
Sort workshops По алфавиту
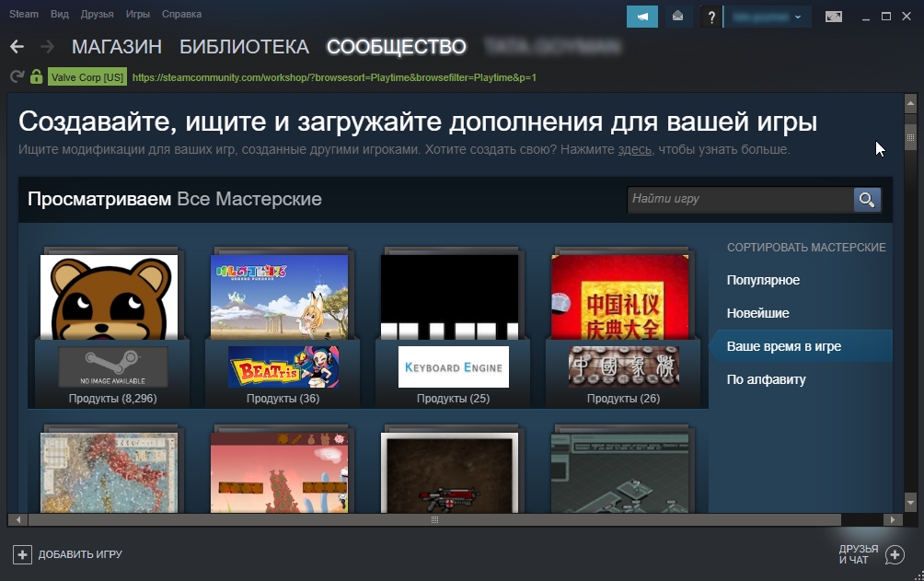click(766, 379)
